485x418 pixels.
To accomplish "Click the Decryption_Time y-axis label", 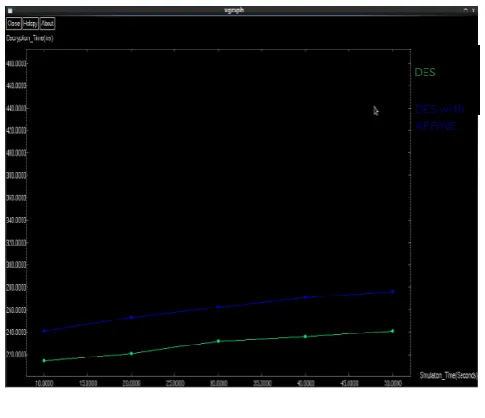I will pos(30,38).
